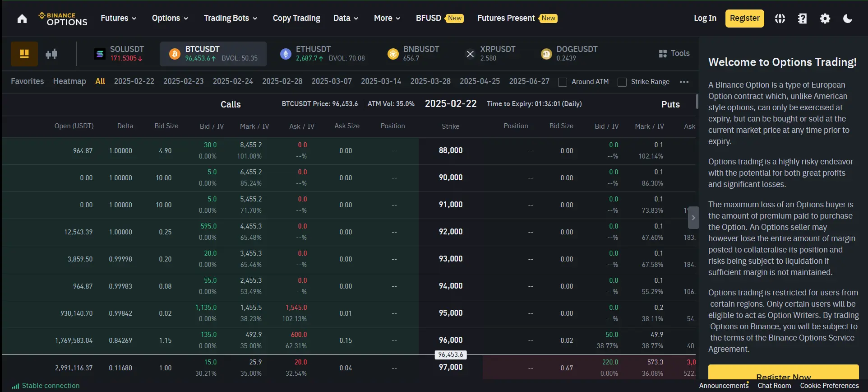
Task: Click the option chain vertical scrollbar
Action: coord(697,102)
